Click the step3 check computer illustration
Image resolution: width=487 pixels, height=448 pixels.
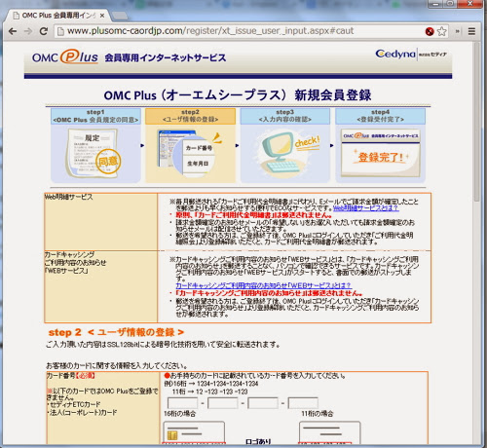pos(285,154)
